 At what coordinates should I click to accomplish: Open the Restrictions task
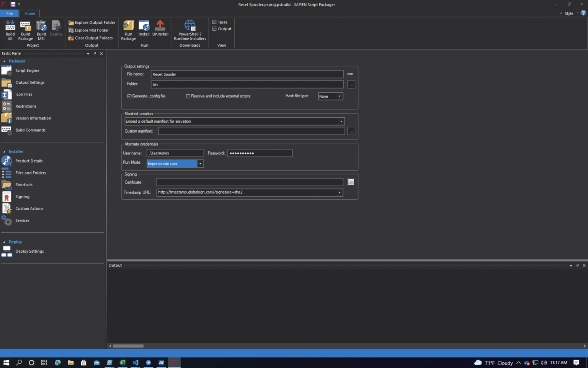click(x=26, y=106)
